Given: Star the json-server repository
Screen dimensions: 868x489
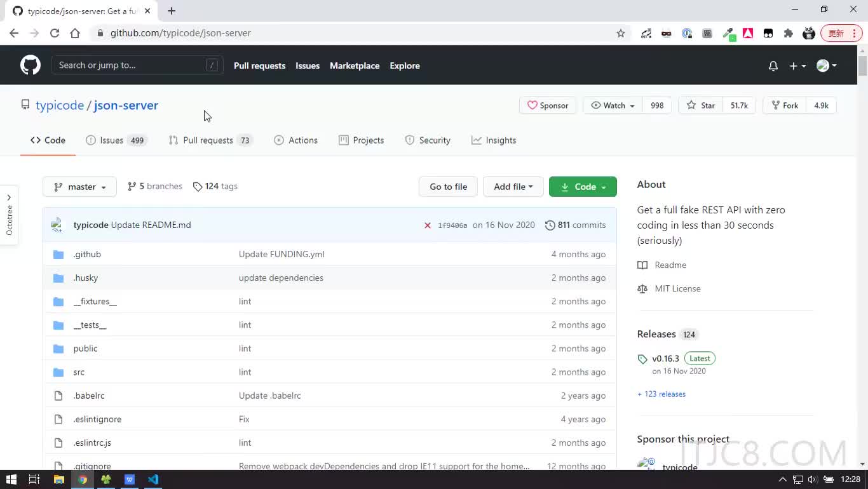Looking at the screenshot, I should pyautogui.click(x=700, y=105).
